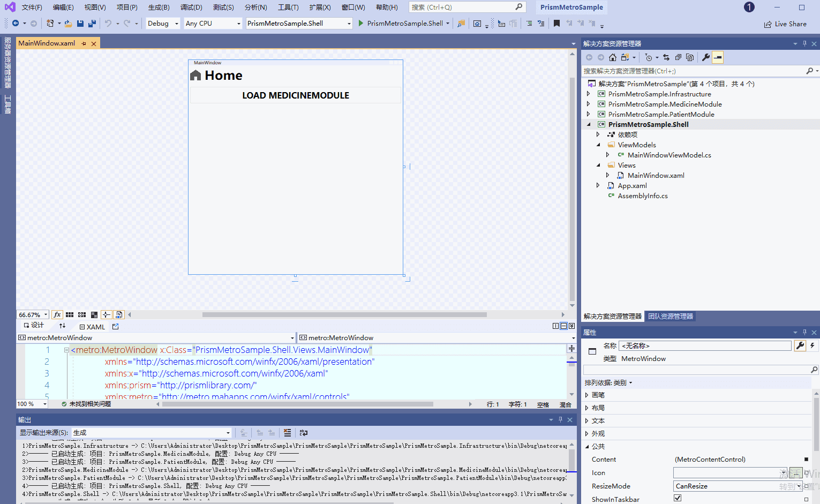Switch to horizontal split view icon

pyautogui.click(x=563, y=326)
